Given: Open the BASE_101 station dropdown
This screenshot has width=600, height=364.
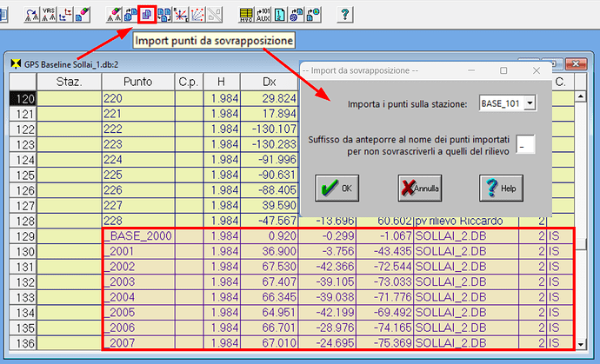Looking at the screenshot, I should tap(530, 103).
